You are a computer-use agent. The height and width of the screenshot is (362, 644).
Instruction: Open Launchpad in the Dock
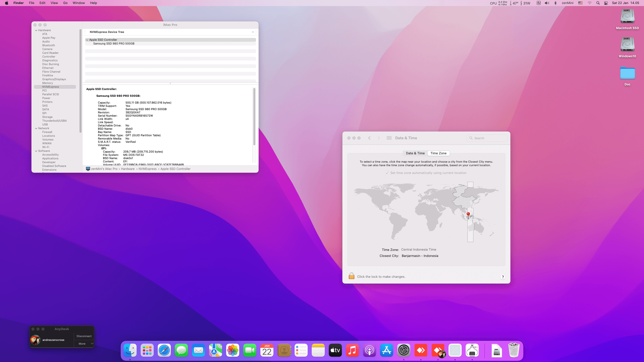click(147, 350)
